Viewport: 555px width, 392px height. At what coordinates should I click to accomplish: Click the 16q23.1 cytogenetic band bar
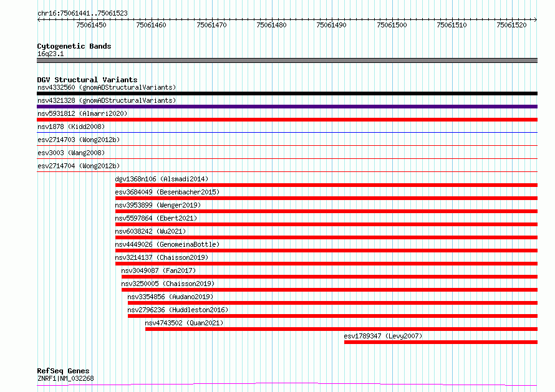tap(287, 60)
